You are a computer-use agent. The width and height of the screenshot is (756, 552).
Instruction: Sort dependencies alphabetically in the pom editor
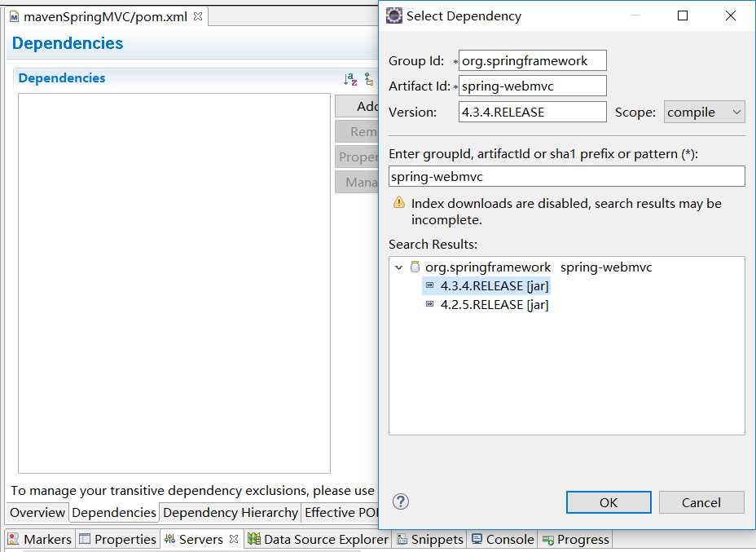click(x=350, y=79)
